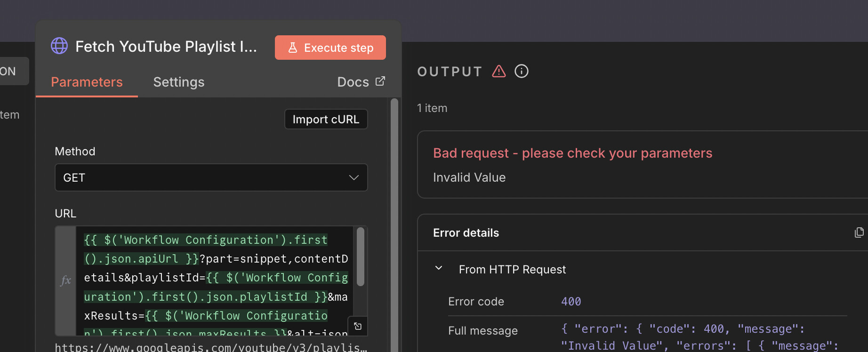
Task: Open the Method dropdown showing GET
Action: 211,177
